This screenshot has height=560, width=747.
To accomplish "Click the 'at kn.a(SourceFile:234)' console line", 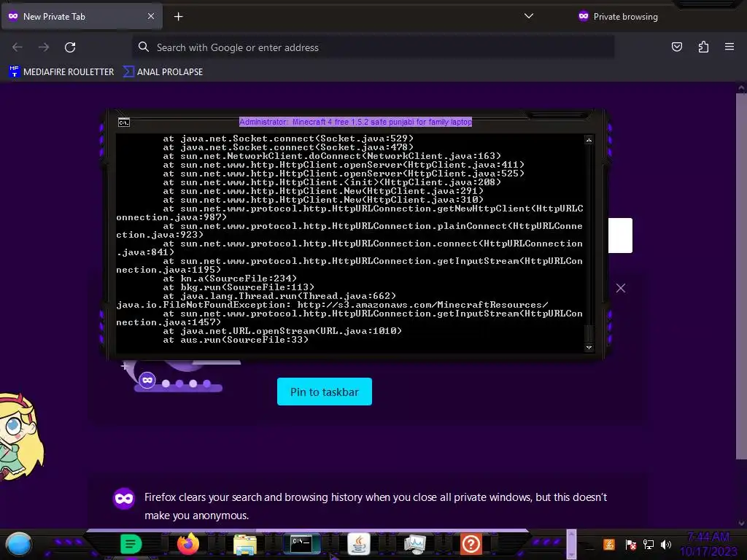I will tap(230, 279).
